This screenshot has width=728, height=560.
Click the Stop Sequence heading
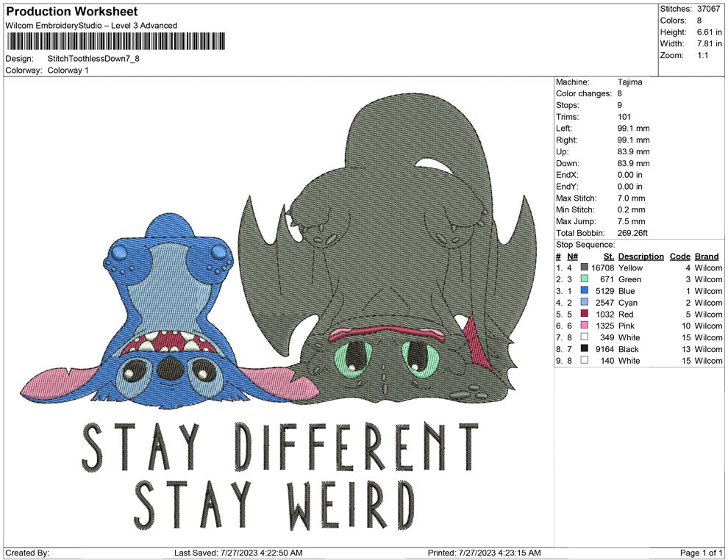point(583,243)
